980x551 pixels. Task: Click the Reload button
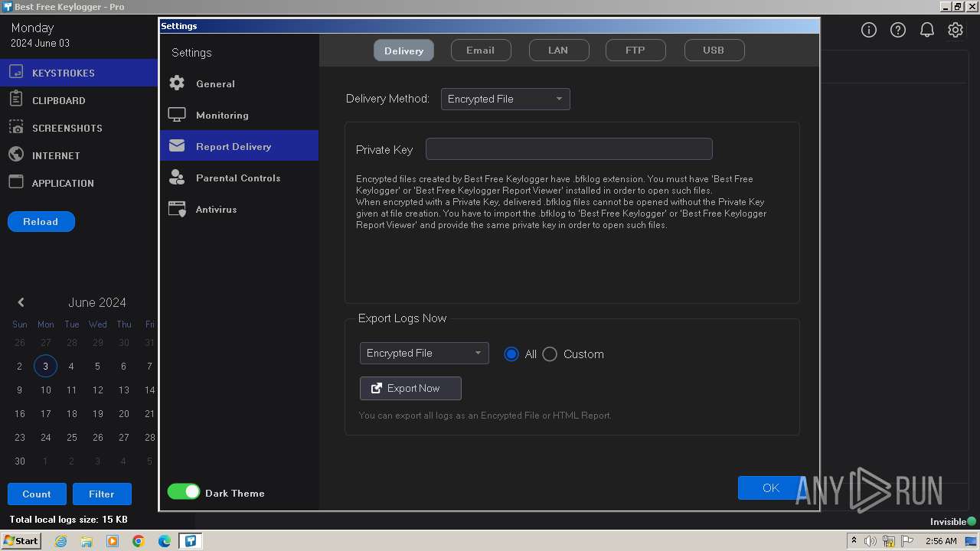tap(41, 221)
